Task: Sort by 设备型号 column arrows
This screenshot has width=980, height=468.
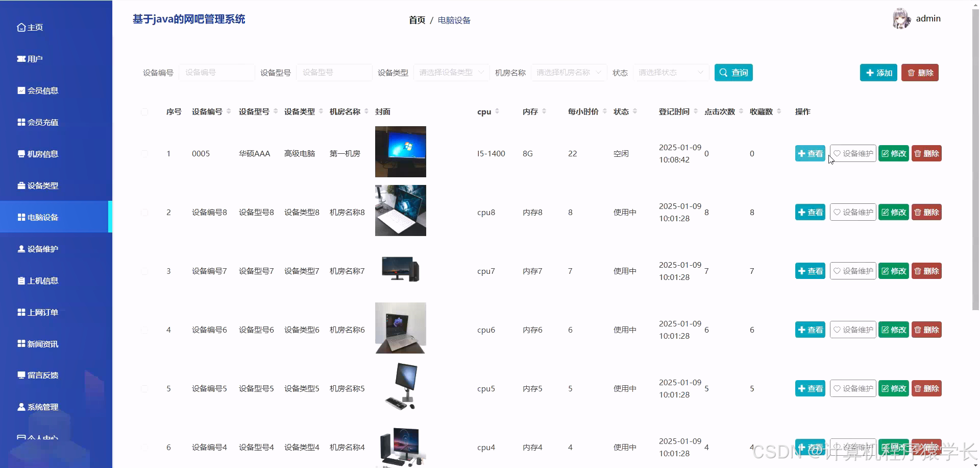Action: 276,111
